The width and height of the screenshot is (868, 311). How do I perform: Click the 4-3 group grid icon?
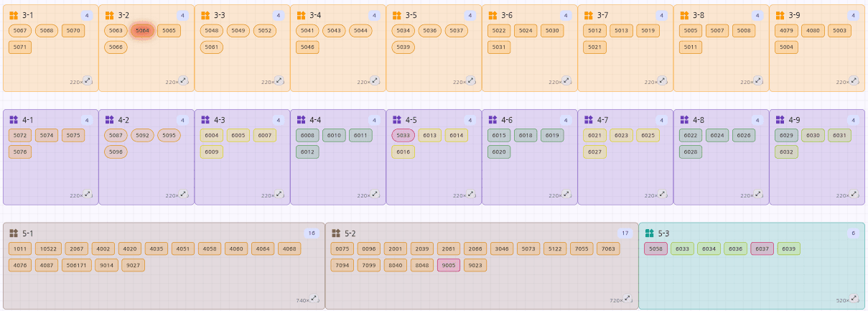tap(205, 120)
